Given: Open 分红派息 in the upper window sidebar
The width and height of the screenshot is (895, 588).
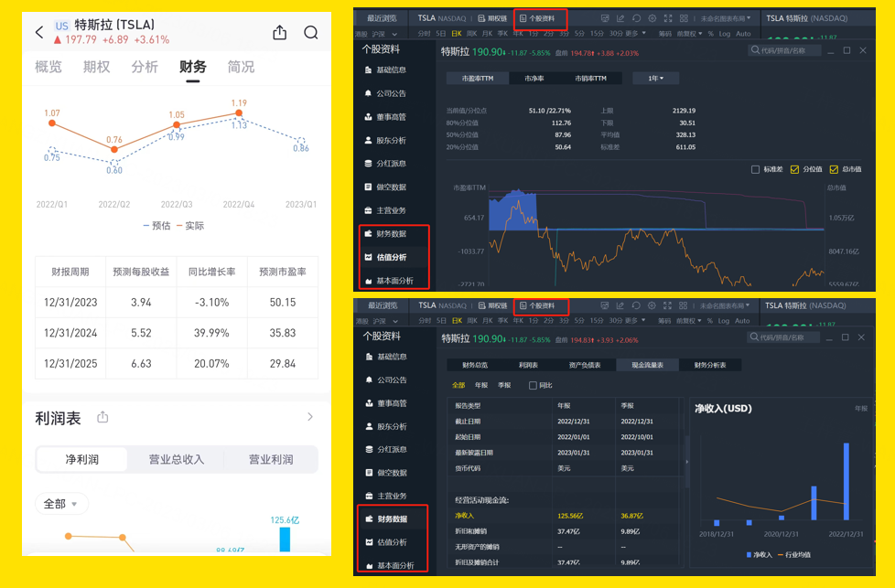Looking at the screenshot, I should coord(385,164).
